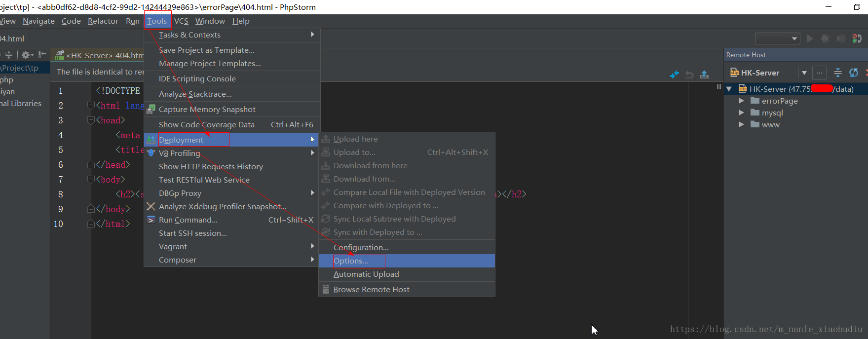Expand the mysql remote folder

[741, 113]
